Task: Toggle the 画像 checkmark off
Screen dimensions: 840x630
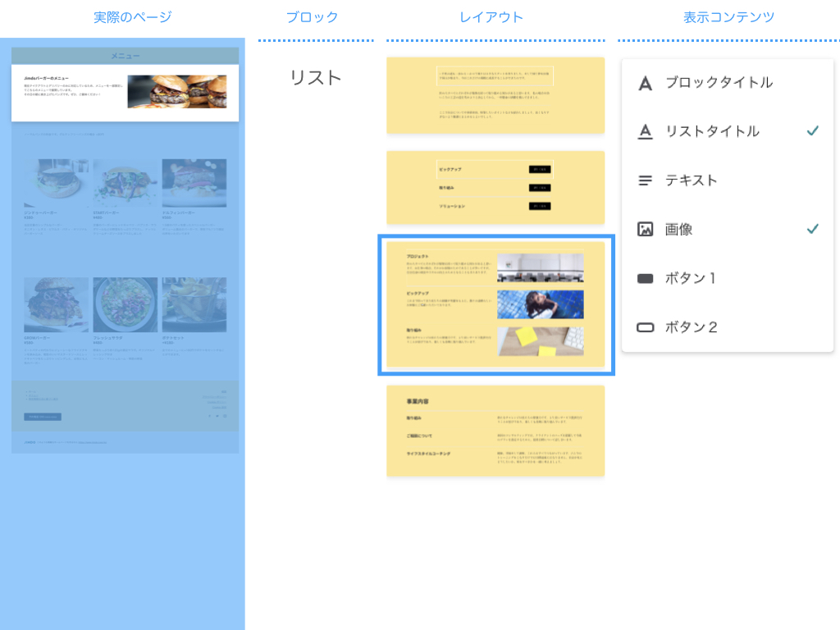Action: point(813,229)
